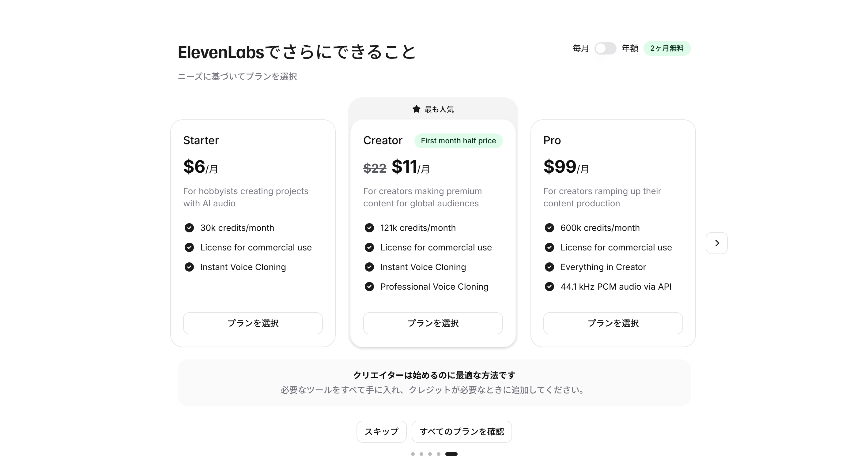Click "Professional Voice Cloning" text
Screen dimensions: 868x462
click(x=434, y=287)
